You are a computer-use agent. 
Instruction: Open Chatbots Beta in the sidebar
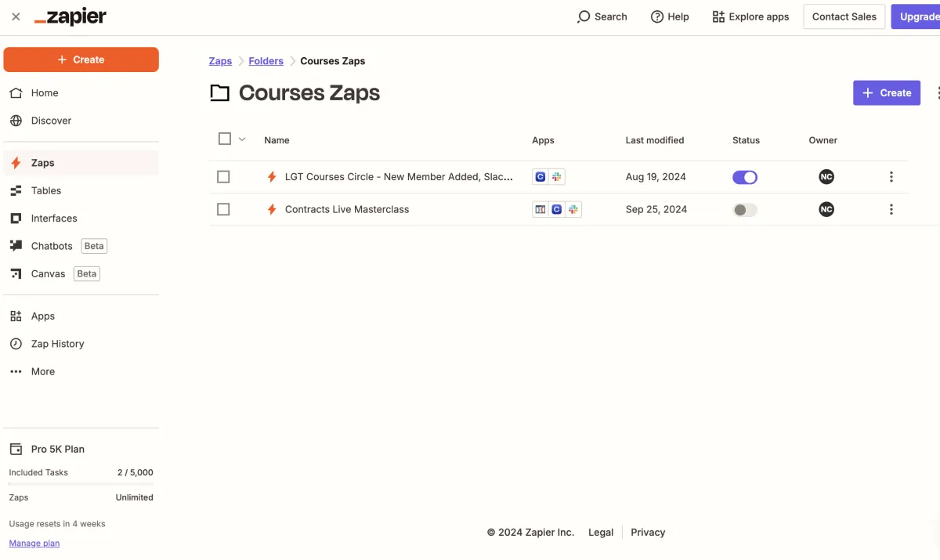coord(81,246)
